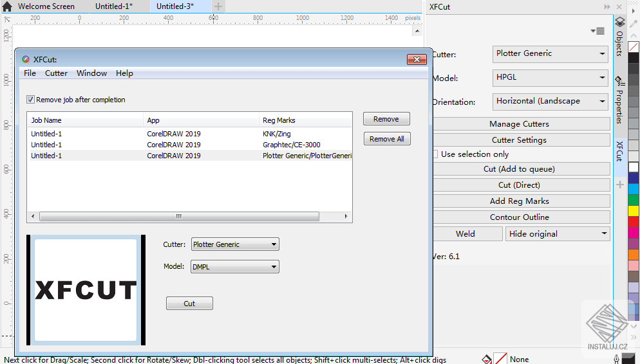This screenshot has height=364, width=640.
Task: Open Cutter Settings button
Action: tap(519, 140)
